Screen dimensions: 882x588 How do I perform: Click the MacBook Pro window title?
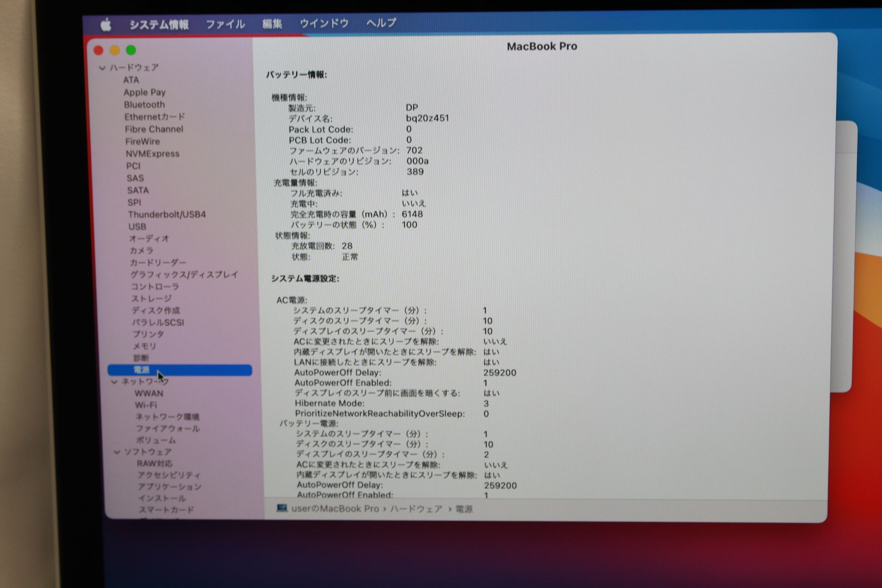click(542, 46)
